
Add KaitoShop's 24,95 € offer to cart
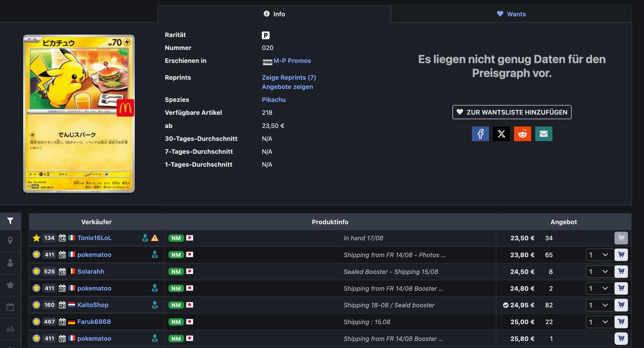pos(621,305)
